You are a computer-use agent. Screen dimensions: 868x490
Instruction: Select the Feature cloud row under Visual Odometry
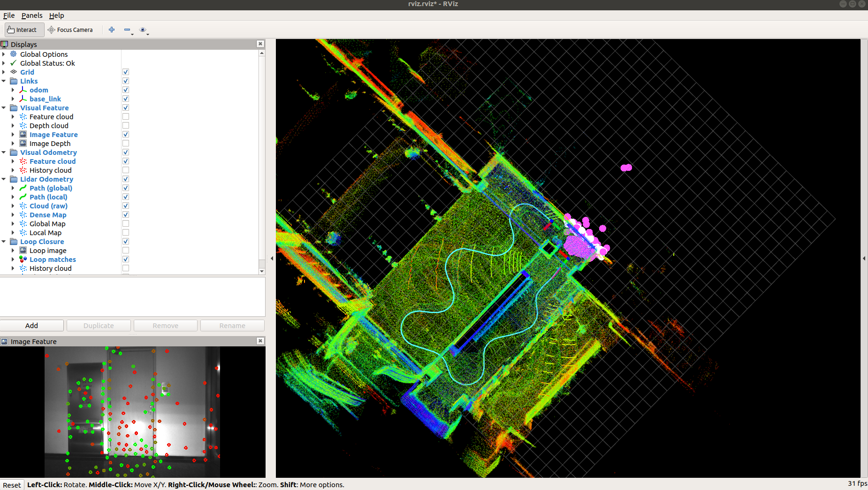coord(53,161)
